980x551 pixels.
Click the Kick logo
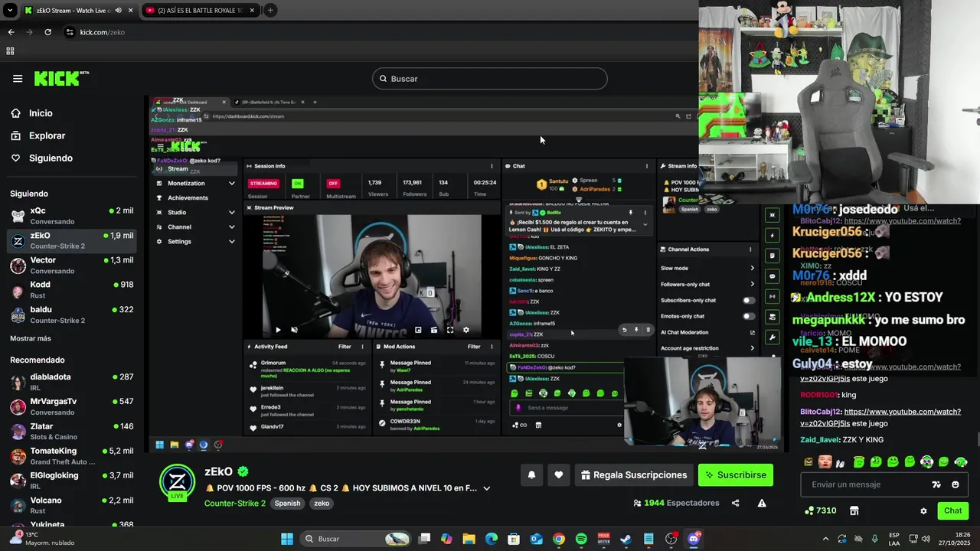point(61,78)
